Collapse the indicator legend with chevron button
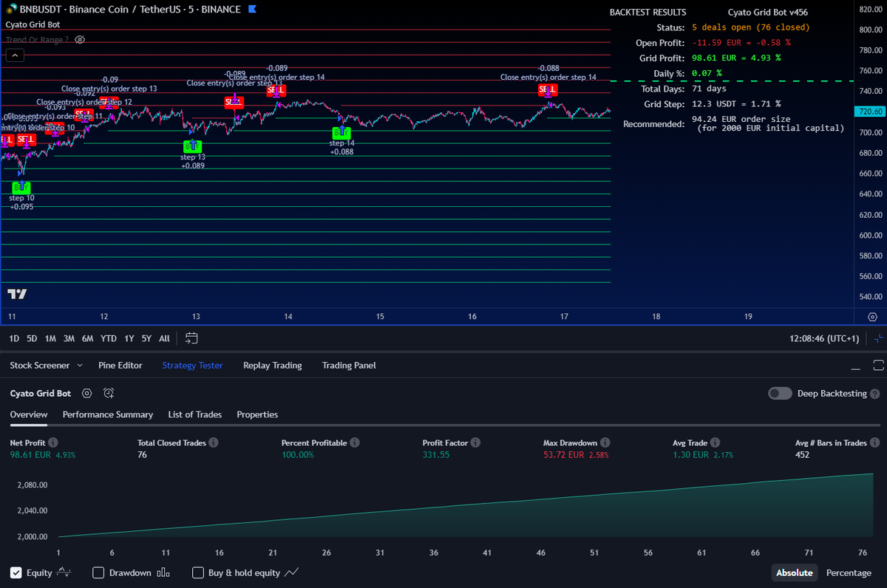The height and width of the screenshot is (588, 887). (x=15, y=55)
